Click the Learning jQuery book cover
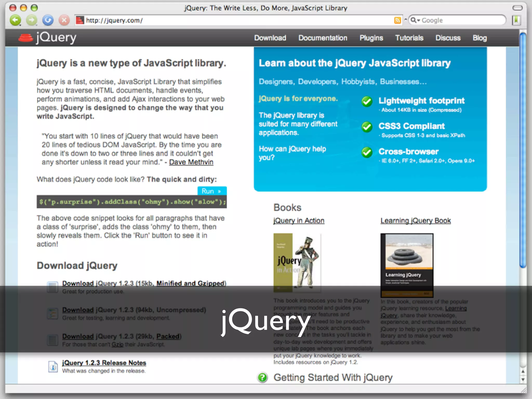Screen dimensions: 532x399 point(407,265)
